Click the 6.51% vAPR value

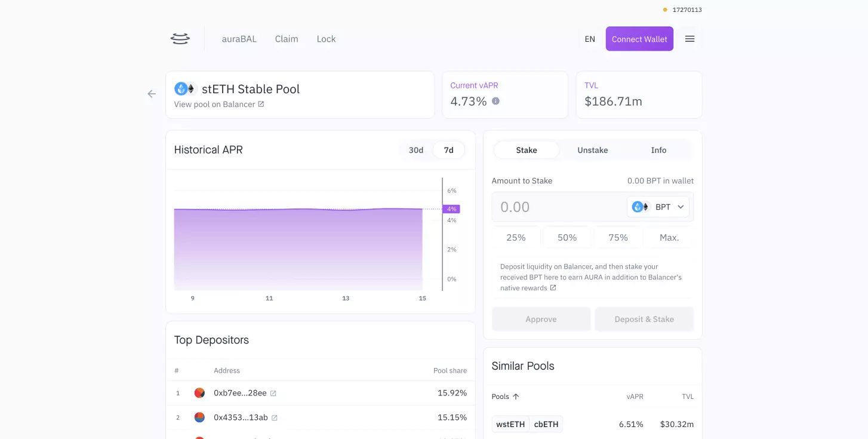(x=631, y=424)
